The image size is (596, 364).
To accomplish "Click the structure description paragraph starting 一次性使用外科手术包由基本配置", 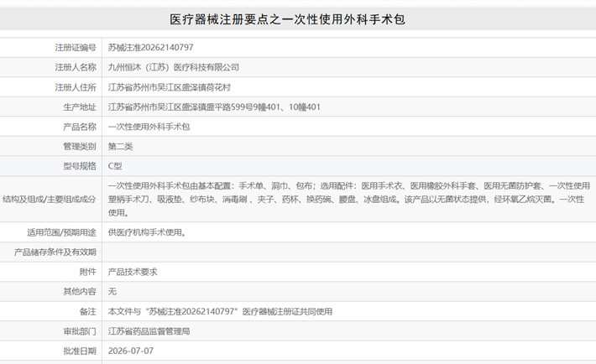I will point(348,199).
